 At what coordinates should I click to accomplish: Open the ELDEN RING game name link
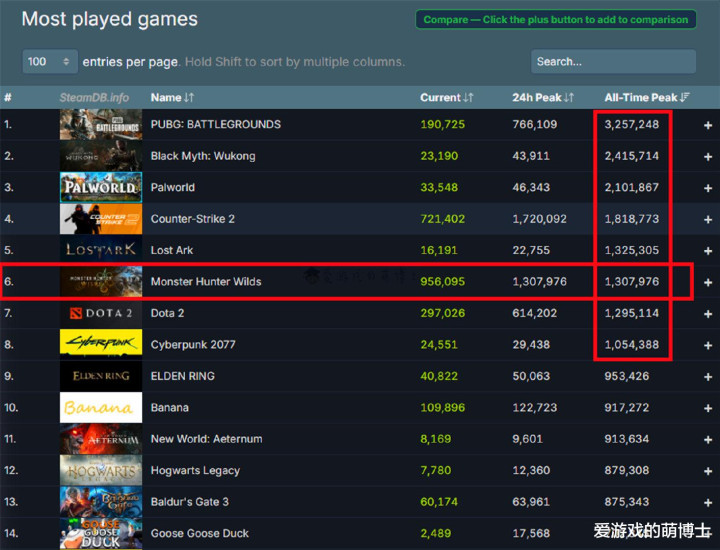pyautogui.click(x=182, y=376)
